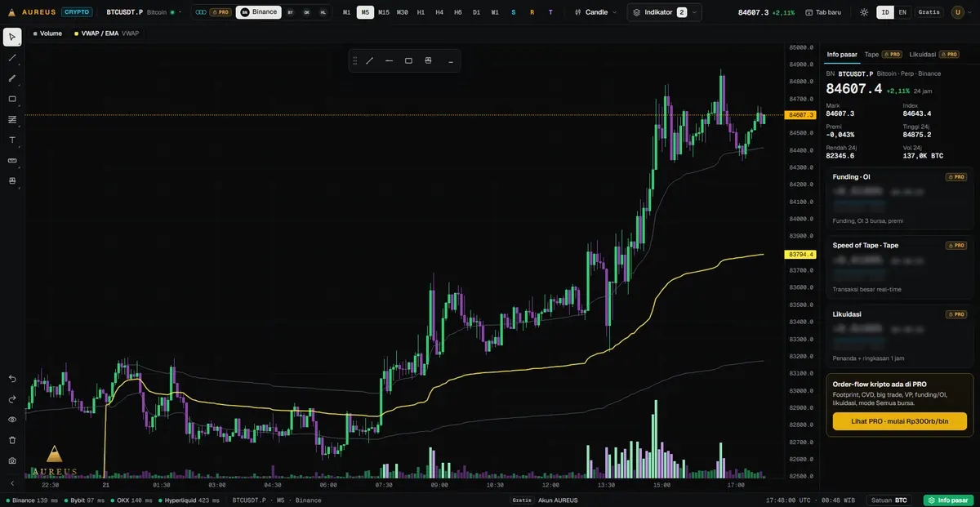
Task: Select the cursor pointer tool
Action: point(12,38)
